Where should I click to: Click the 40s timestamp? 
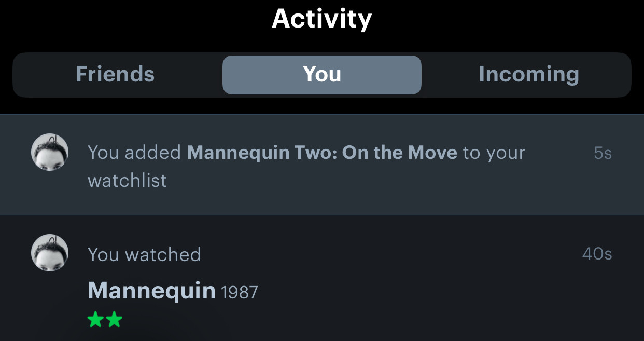pyautogui.click(x=597, y=254)
